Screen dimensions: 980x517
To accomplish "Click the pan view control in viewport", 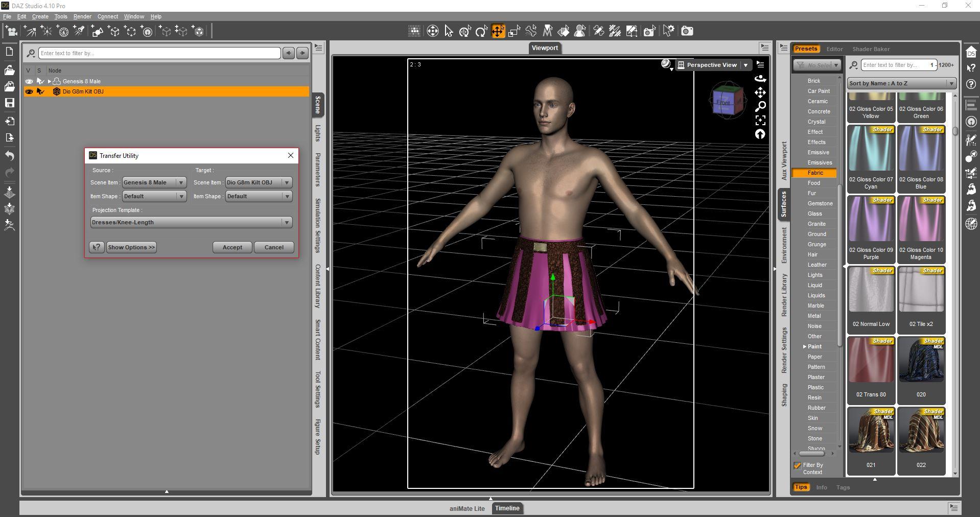I will tap(760, 92).
